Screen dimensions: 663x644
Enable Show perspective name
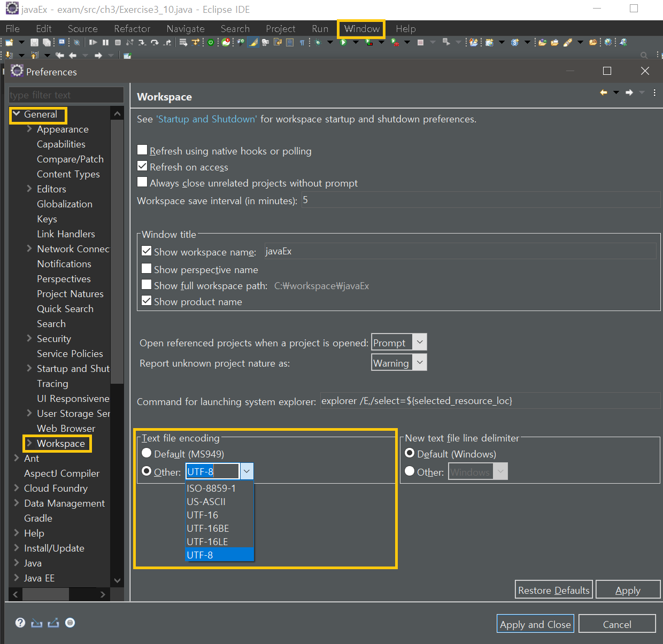click(147, 268)
